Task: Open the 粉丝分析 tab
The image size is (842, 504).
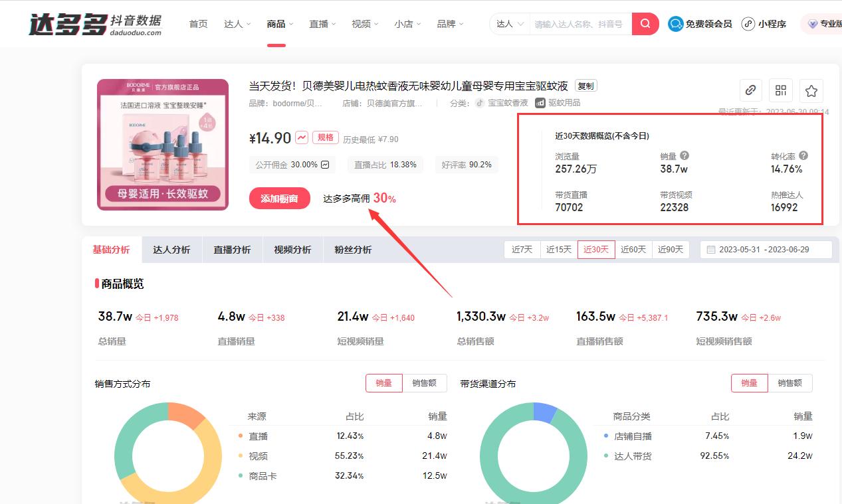Action: [x=353, y=250]
